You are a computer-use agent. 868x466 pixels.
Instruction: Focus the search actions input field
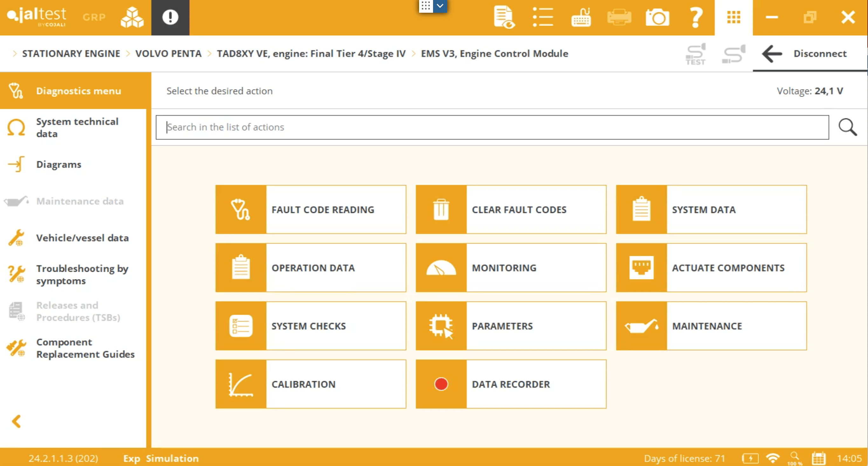coord(492,127)
